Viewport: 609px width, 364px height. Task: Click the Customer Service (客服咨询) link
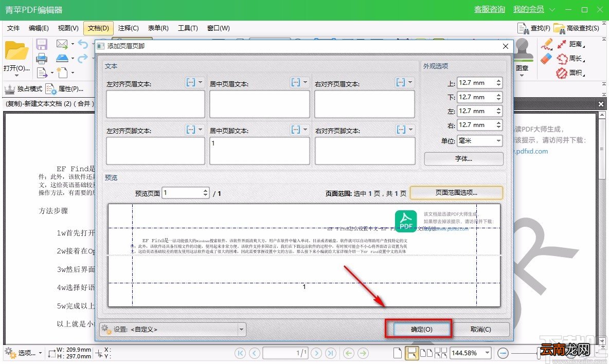point(489,9)
